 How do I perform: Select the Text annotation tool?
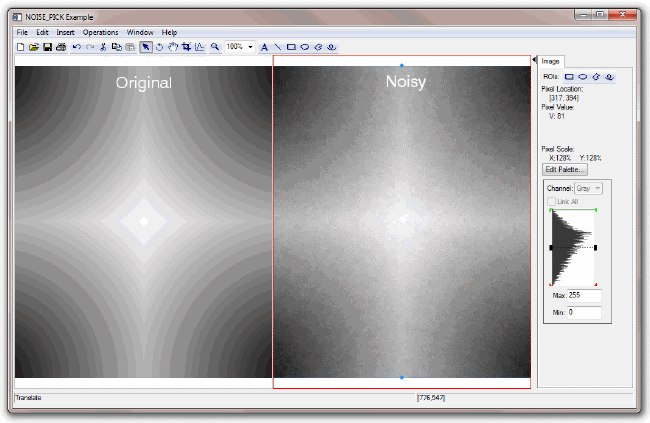pyautogui.click(x=264, y=47)
